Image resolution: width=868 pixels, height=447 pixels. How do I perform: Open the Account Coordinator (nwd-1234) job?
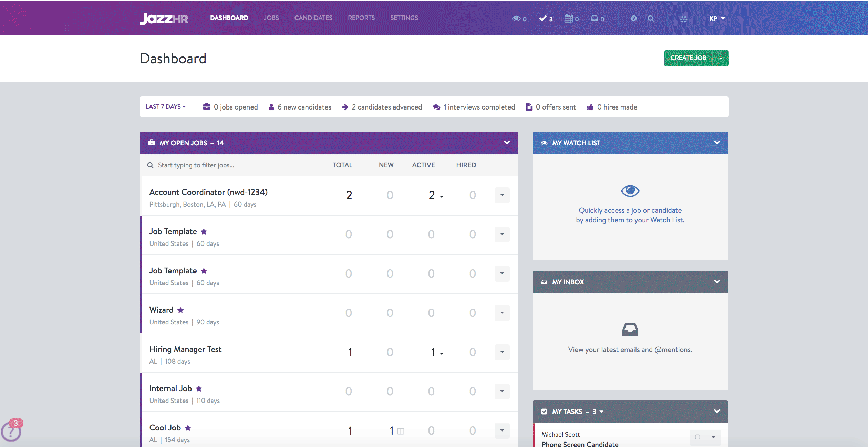[208, 192]
